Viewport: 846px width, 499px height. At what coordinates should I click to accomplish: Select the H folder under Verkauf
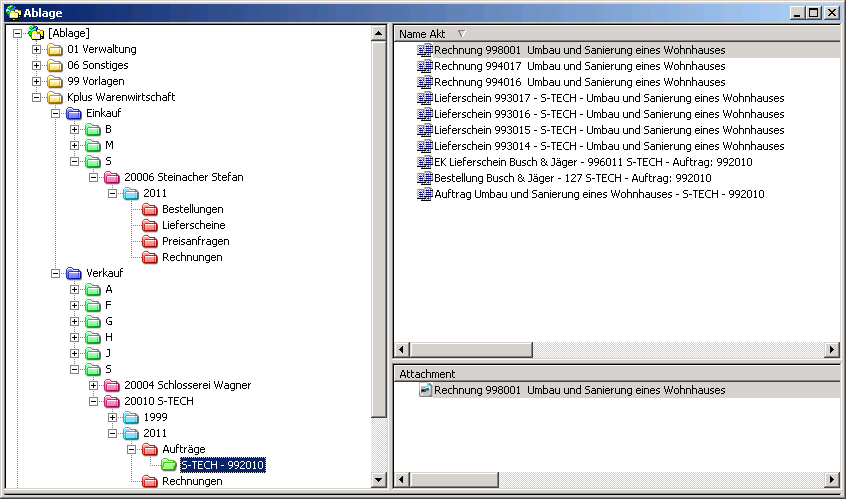(109, 338)
